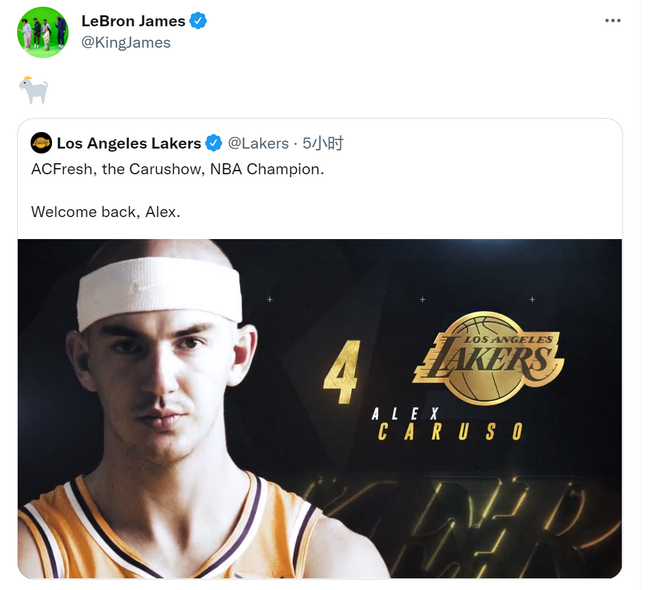Click the 5小时 timestamp
The height and width of the screenshot is (590, 650).
point(324,143)
